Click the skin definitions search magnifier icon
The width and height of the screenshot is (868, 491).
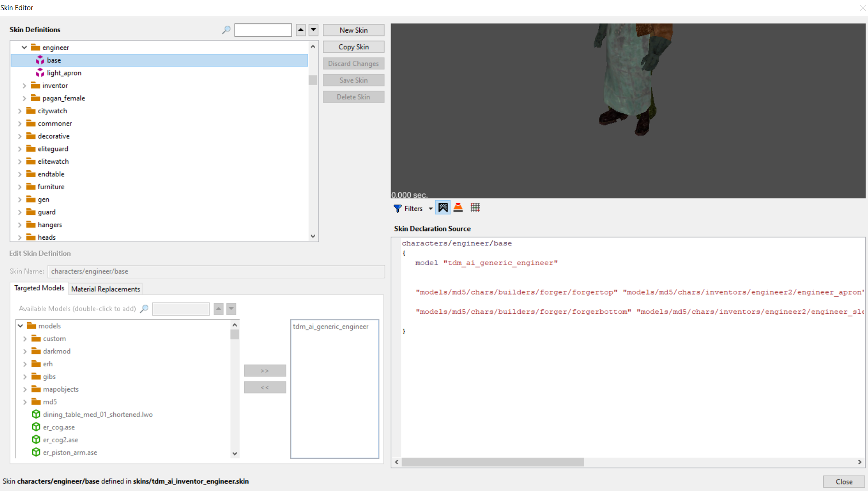click(226, 30)
